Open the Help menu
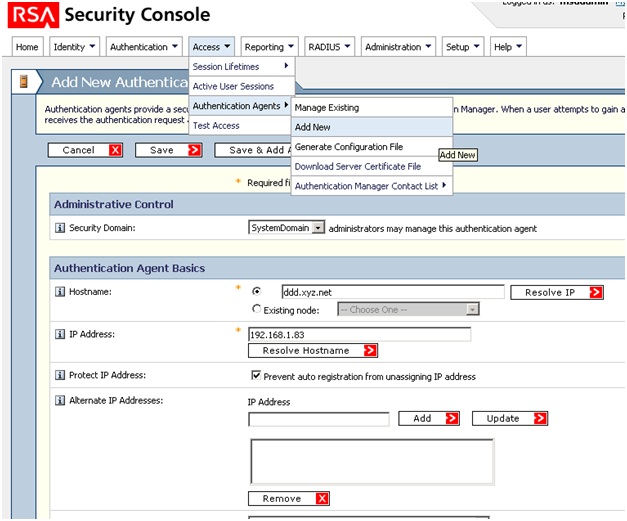This screenshot has height=521, width=627. [x=508, y=47]
